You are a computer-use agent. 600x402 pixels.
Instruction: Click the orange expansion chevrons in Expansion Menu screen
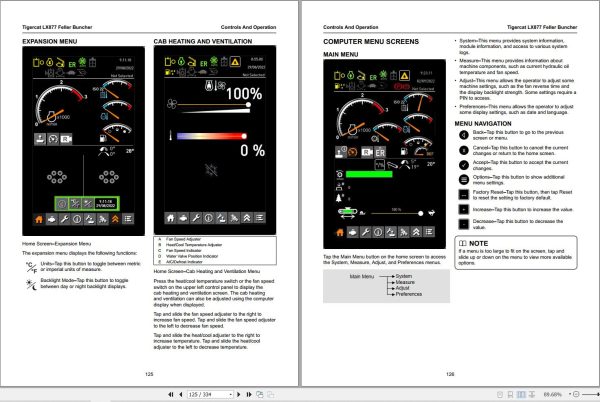[115, 219]
